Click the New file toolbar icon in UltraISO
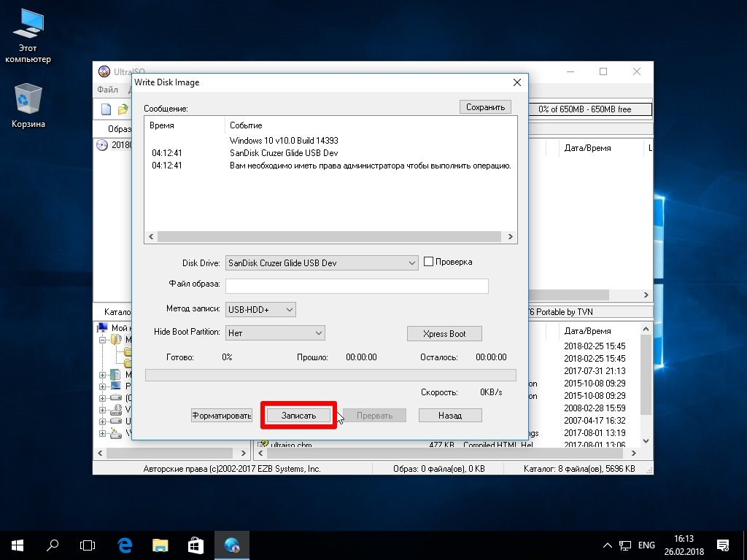 [x=107, y=109]
